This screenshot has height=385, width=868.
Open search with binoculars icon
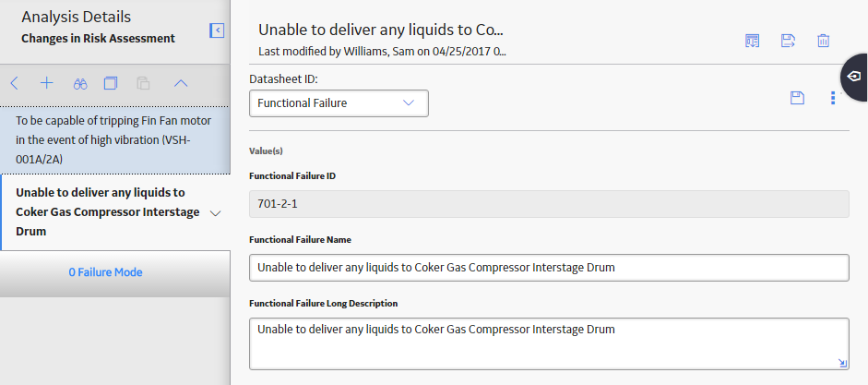pos(80,84)
